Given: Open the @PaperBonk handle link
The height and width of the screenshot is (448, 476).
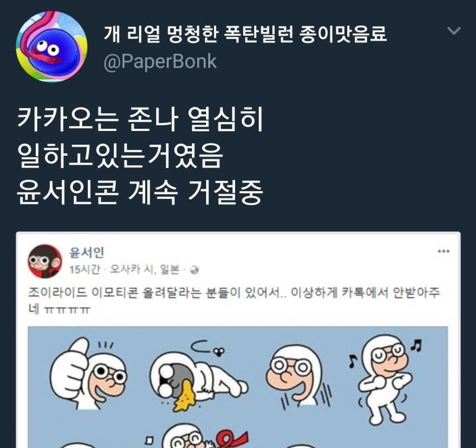Looking at the screenshot, I should pos(160,62).
